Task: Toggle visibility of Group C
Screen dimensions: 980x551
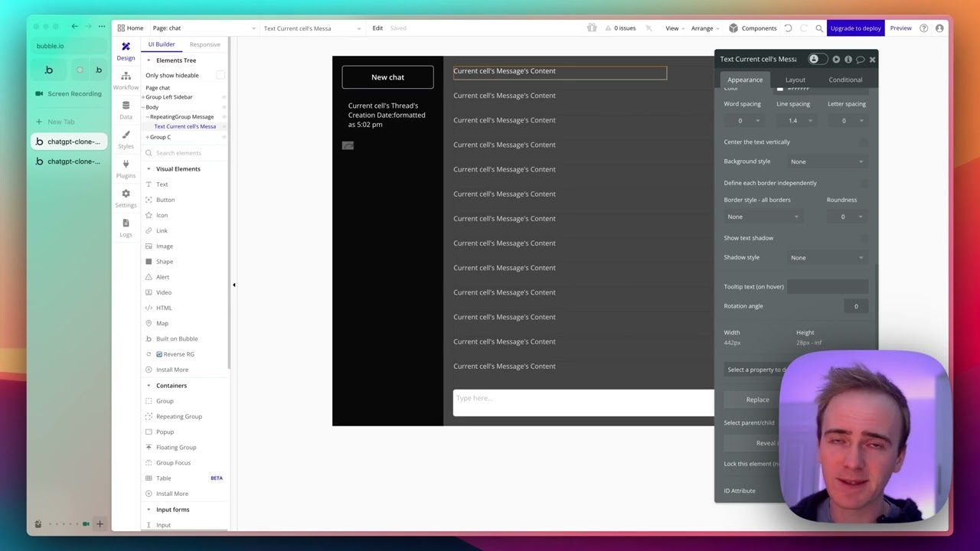Action: pos(224,137)
